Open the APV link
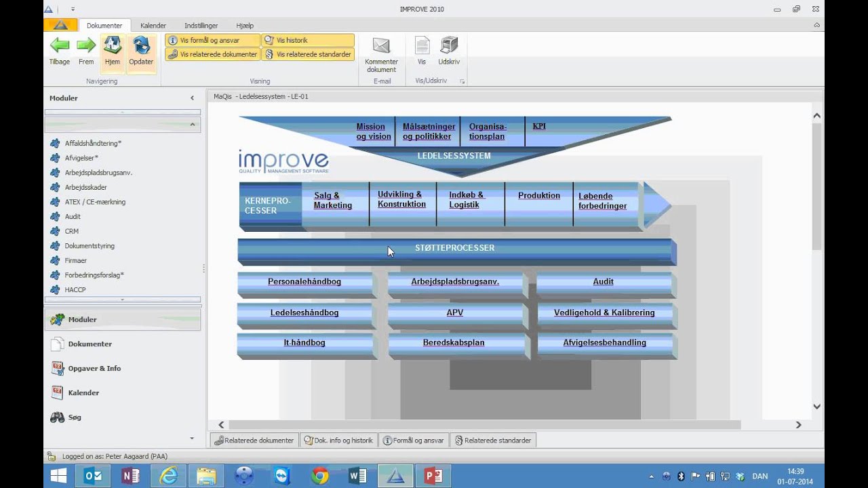The image size is (868, 488). 455,312
